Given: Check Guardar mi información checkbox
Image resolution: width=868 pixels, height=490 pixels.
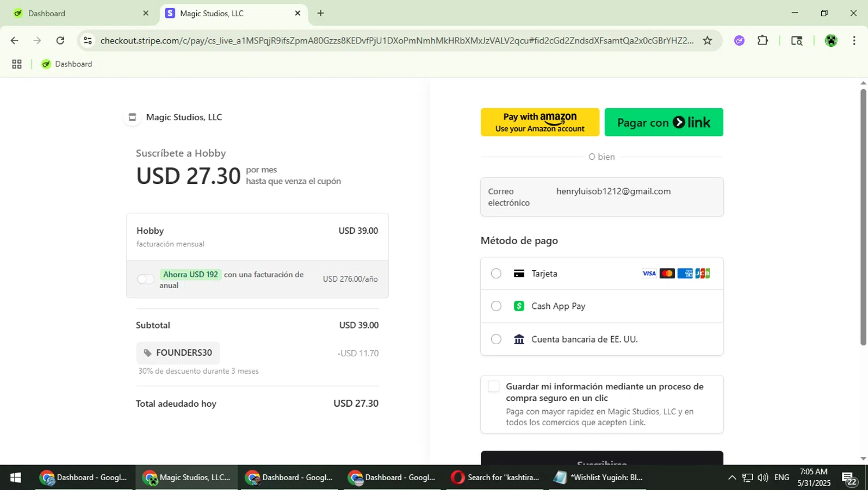Looking at the screenshot, I should [x=494, y=386].
